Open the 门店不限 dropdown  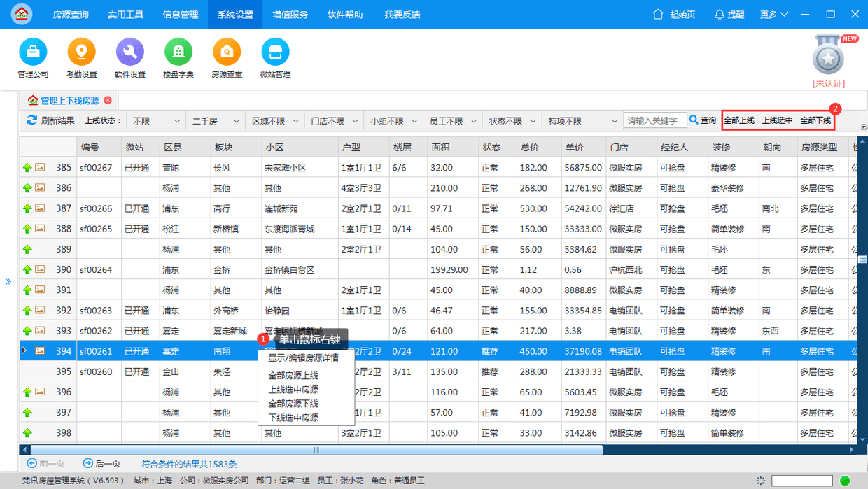[x=335, y=121]
